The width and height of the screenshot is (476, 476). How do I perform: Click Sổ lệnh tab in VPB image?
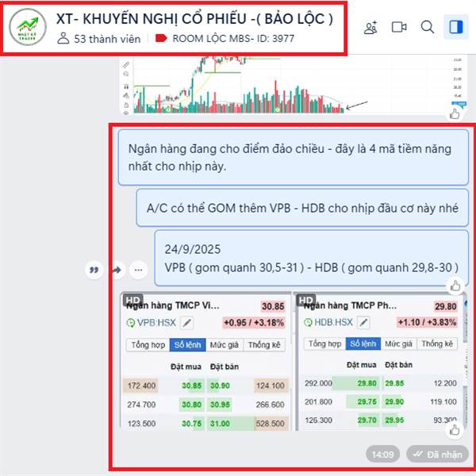pos(187,345)
